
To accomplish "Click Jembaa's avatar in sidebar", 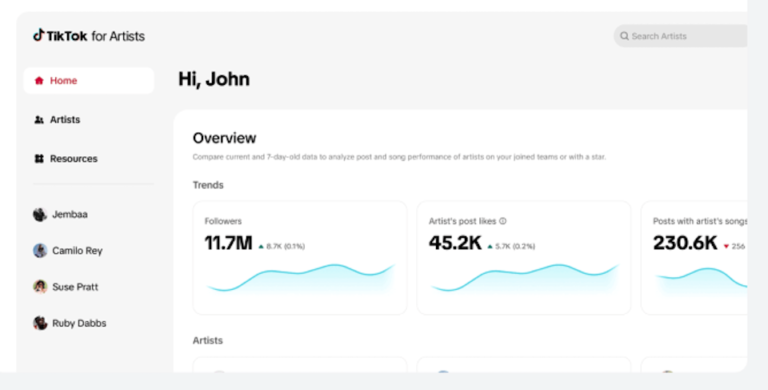I will point(40,215).
